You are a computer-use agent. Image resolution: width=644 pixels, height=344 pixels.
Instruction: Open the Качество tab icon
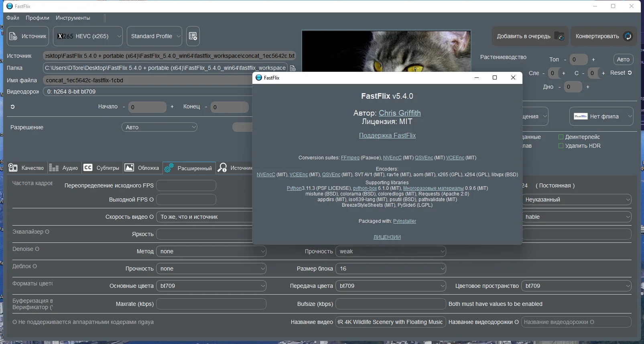coord(13,168)
